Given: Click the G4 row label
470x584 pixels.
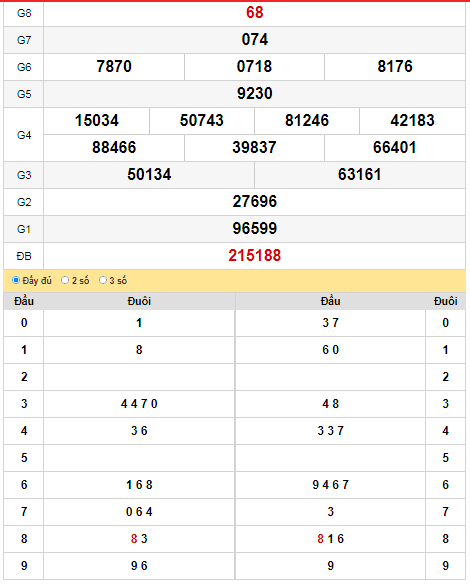Looking at the screenshot, I should pyautogui.click(x=24, y=135).
